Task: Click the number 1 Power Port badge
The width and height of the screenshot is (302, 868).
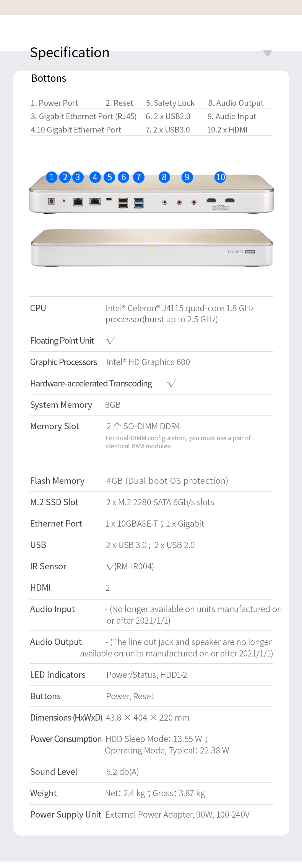Action: coord(52,177)
